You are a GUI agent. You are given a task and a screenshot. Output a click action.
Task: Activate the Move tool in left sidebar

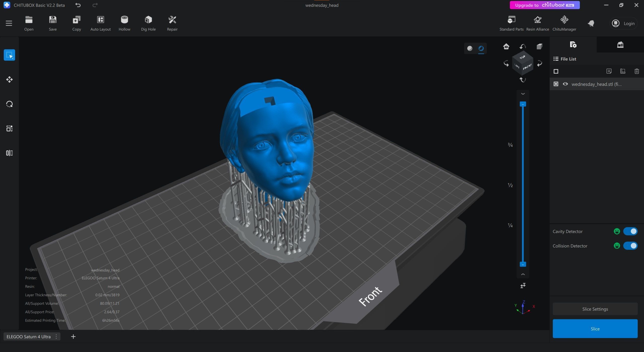[x=9, y=79]
